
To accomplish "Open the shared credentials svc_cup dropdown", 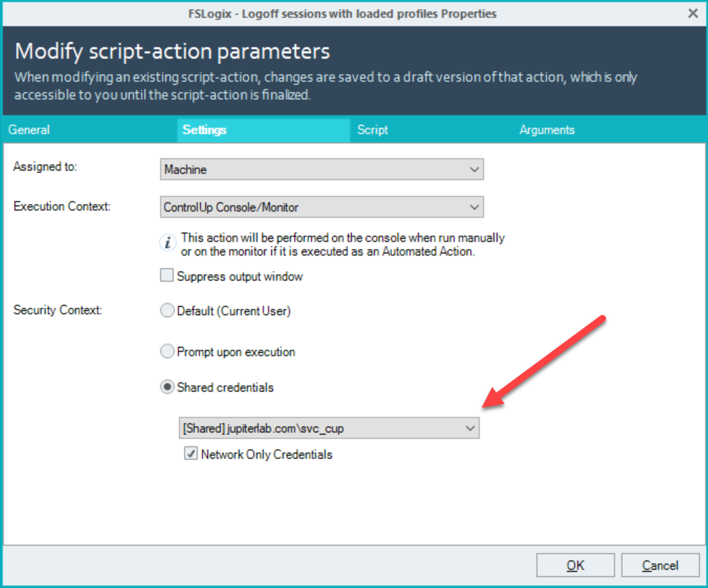I will pyautogui.click(x=328, y=428).
